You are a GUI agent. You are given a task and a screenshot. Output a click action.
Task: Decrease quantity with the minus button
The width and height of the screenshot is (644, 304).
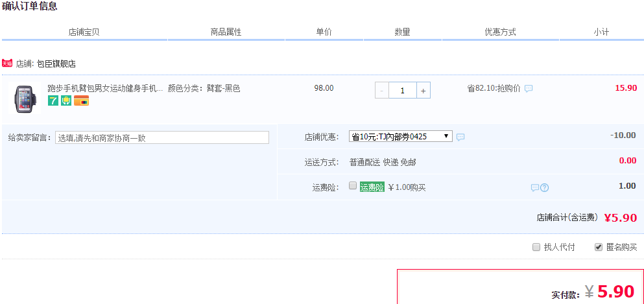[381, 91]
